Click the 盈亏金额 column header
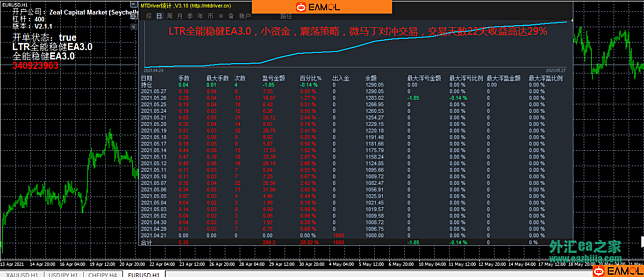 tap(273, 79)
